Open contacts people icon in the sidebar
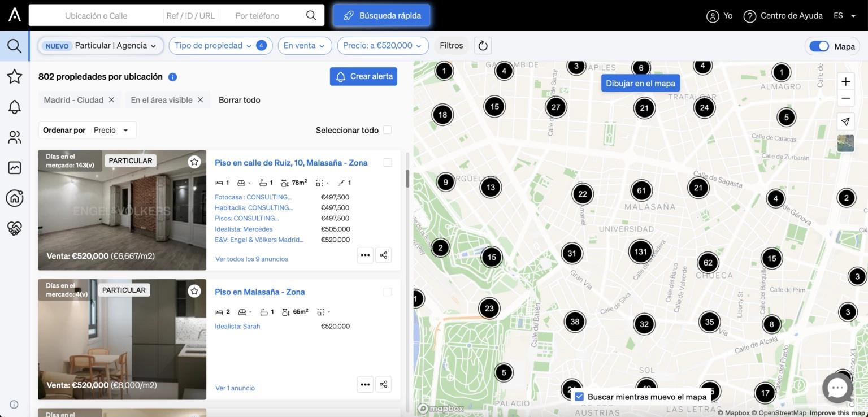Viewport: 868px width, 417px height. coord(15,137)
